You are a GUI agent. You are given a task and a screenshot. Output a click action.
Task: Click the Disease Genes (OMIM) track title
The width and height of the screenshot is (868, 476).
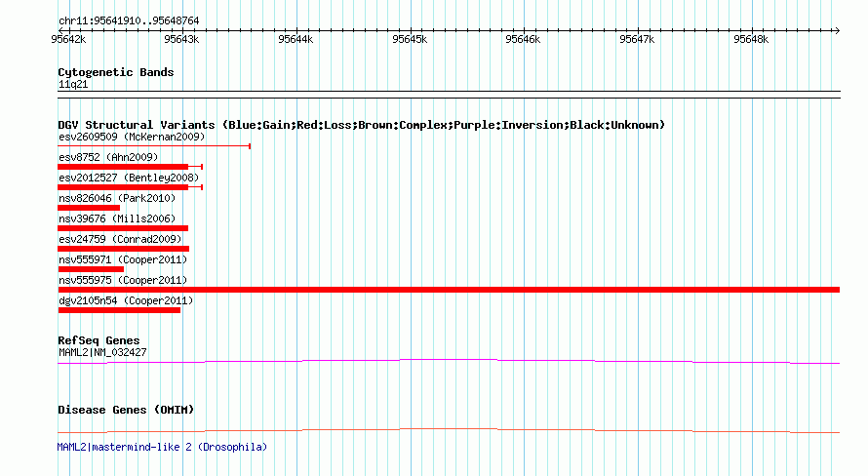click(126, 410)
